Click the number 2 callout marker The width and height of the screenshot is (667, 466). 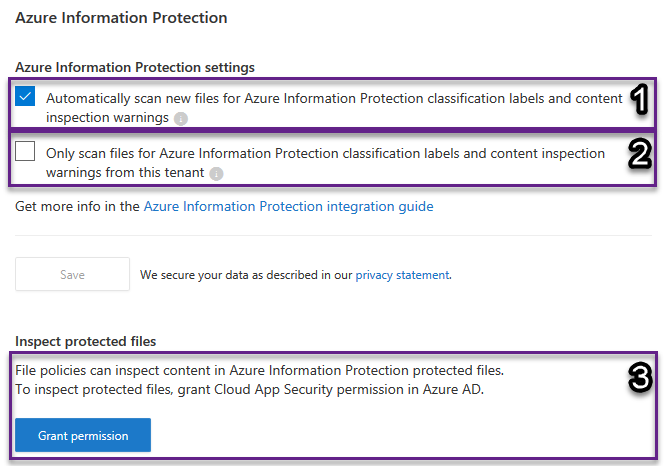640,154
